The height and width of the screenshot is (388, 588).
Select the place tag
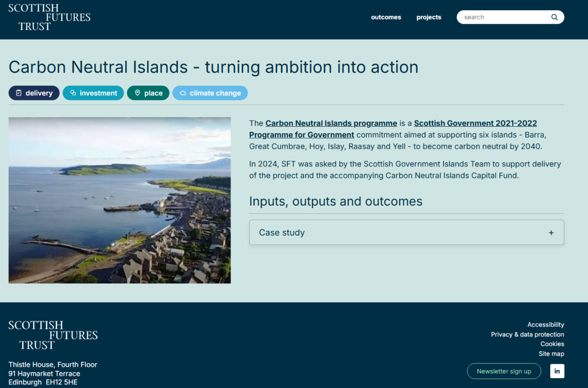tap(148, 93)
